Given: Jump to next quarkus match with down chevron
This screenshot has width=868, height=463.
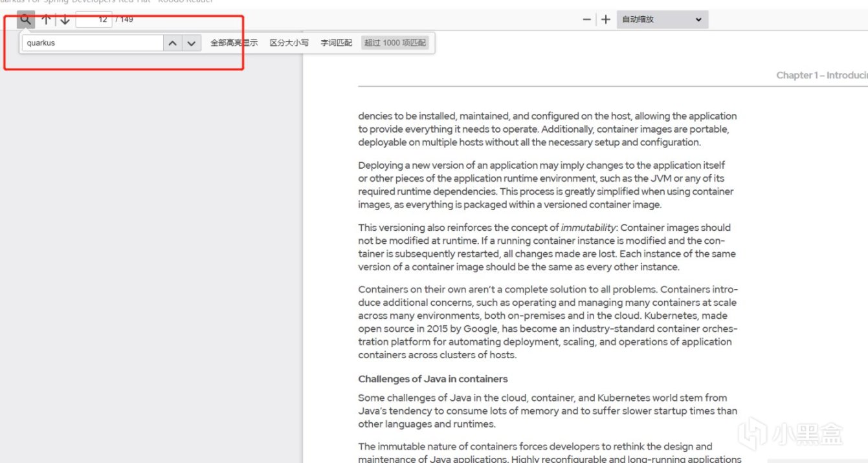Looking at the screenshot, I should (x=191, y=43).
